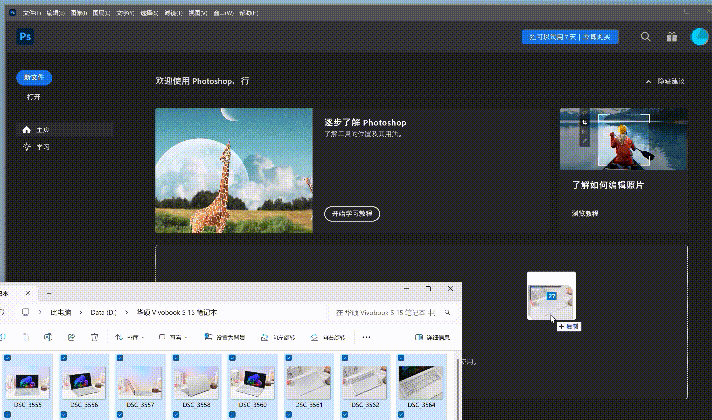Click the monitor icon in Explorer address bar
The image size is (712, 420).
[x=25, y=312]
